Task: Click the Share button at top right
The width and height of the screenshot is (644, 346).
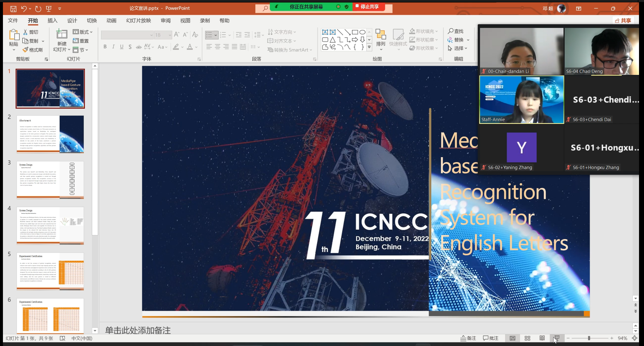Action: click(623, 20)
